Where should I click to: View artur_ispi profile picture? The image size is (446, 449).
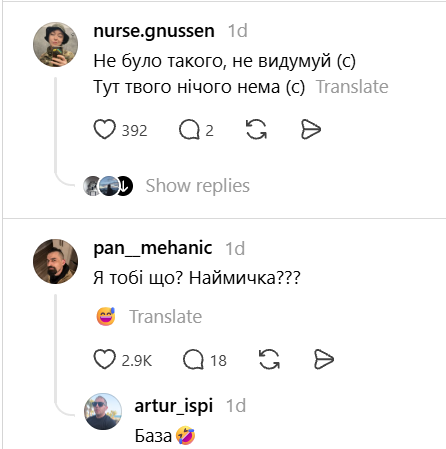click(x=103, y=411)
